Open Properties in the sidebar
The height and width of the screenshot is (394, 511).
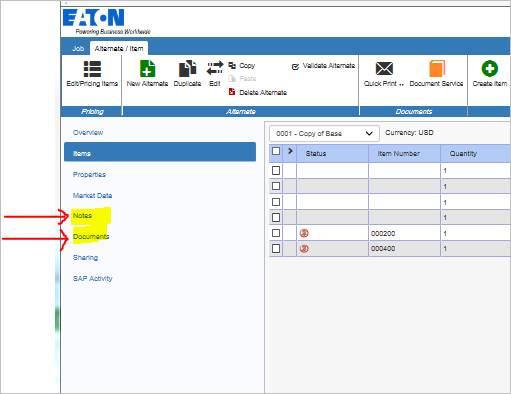point(89,175)
